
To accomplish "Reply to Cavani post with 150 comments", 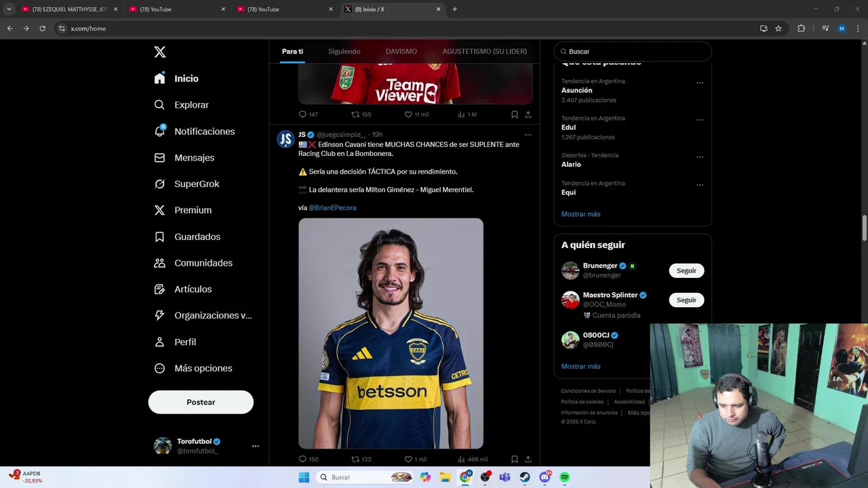I will 309,459.
